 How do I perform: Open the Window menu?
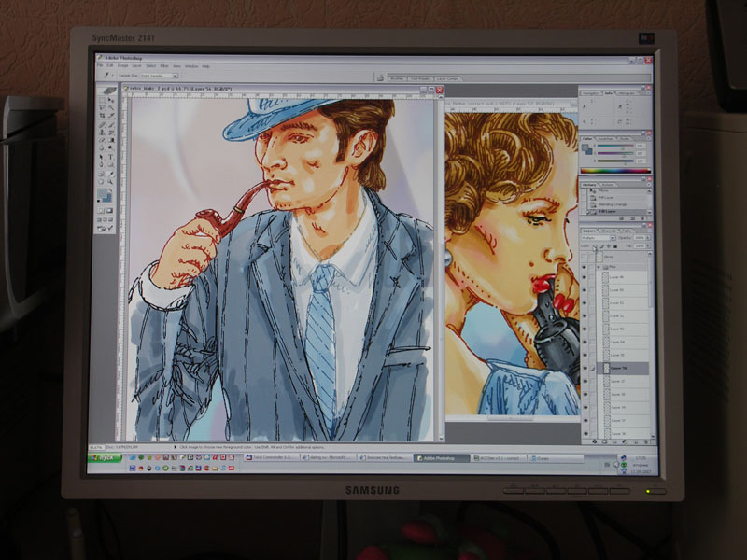[x=191, y=66]
